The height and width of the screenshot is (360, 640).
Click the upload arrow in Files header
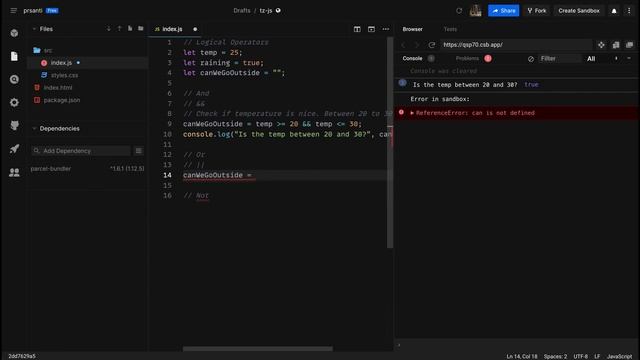[x=119, y=29]
